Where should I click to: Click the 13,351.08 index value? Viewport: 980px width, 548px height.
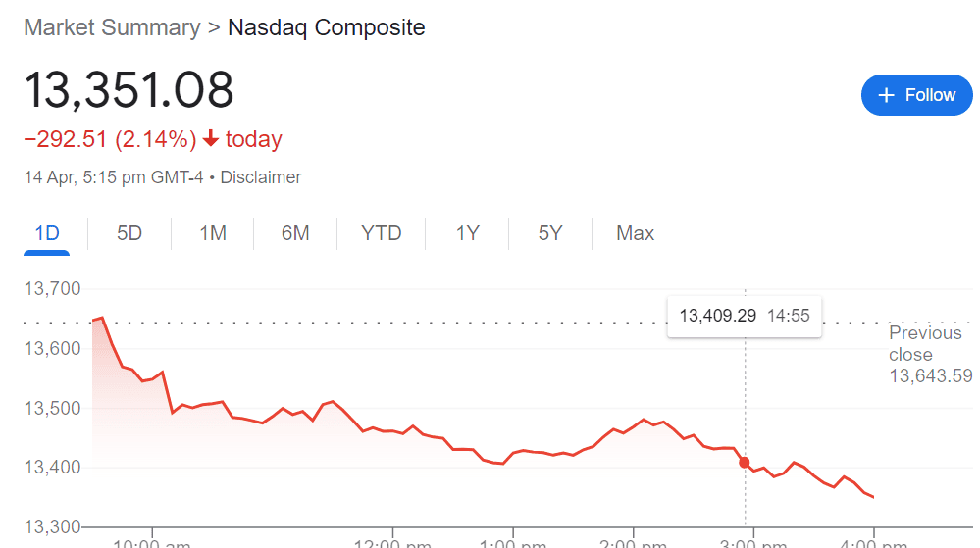click(129, 90)
